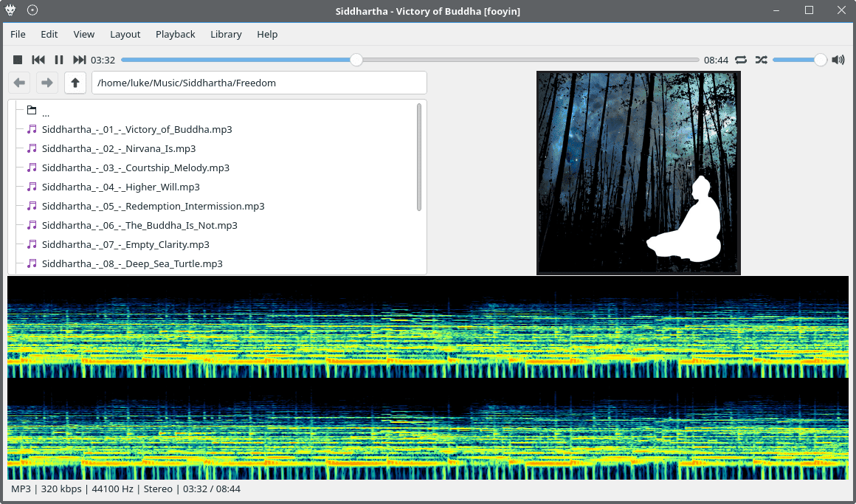Select Siddhartha_-_07_-_Empty_Clarity.mp3
Image resolution: width=856 pixels, height=504 pixels.
[x=125, y=244]
